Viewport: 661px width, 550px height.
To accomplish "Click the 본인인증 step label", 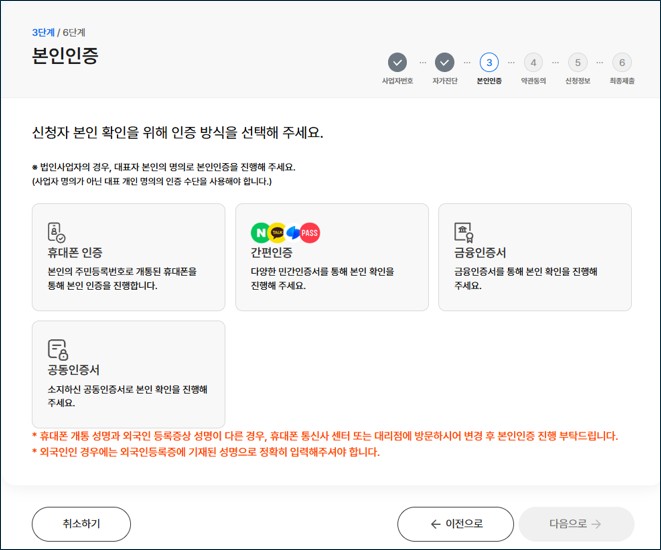I will click(x=489, y=81).
